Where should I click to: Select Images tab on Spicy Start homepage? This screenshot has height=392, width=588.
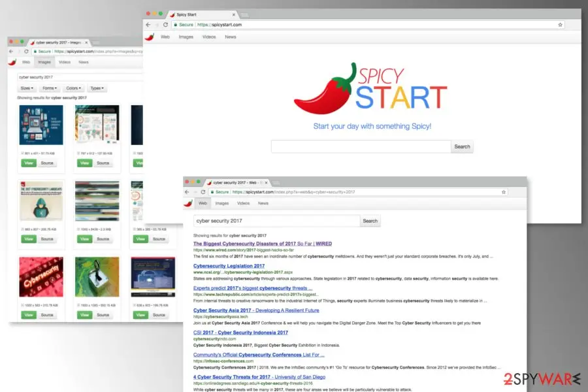point(186,37)
